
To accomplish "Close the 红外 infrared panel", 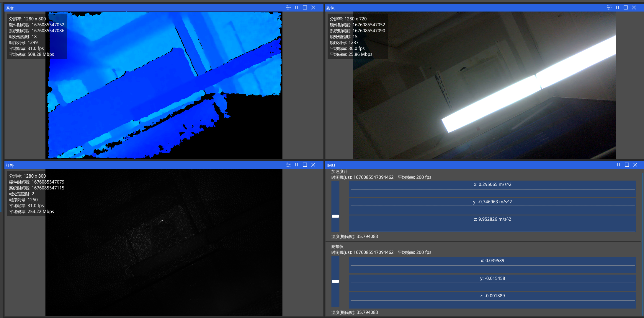I will coord(313,165).
